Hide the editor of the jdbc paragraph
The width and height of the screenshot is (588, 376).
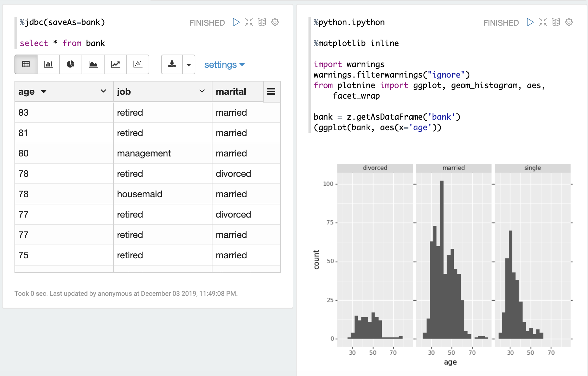point(249,22)
